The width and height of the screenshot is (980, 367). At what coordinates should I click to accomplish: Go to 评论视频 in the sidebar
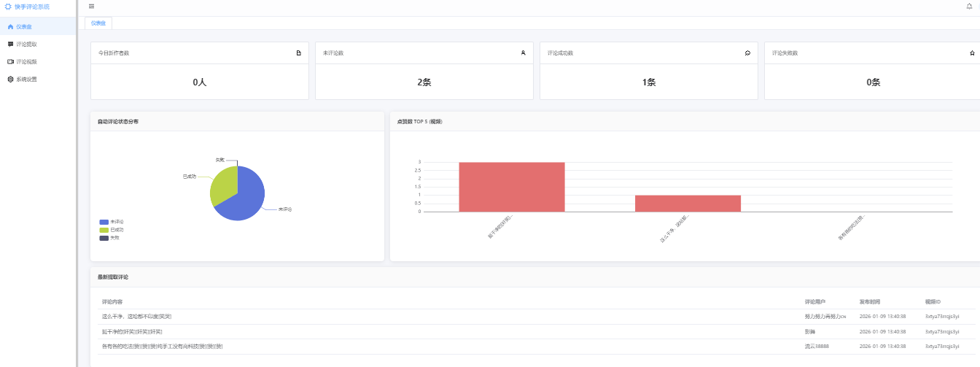tap(26, 62)
